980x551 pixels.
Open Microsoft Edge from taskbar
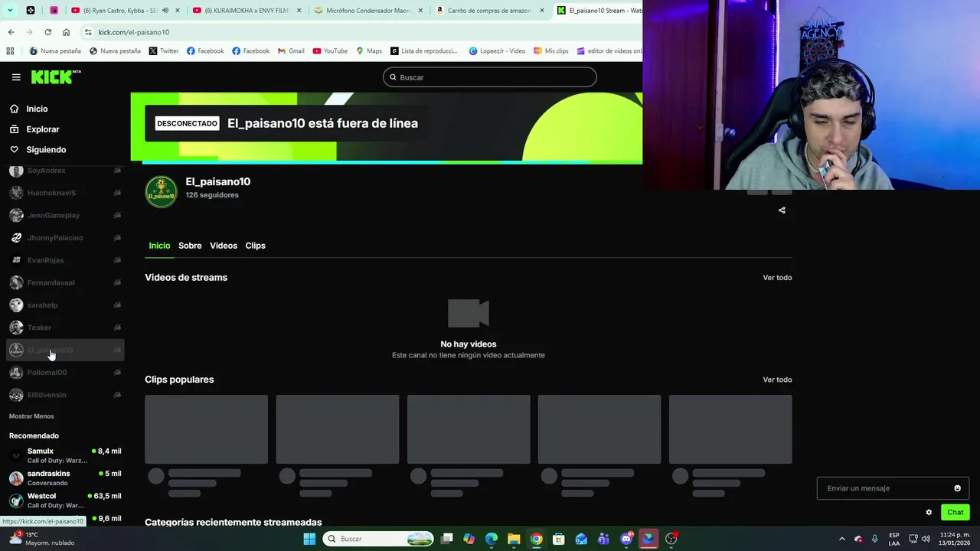492,539
